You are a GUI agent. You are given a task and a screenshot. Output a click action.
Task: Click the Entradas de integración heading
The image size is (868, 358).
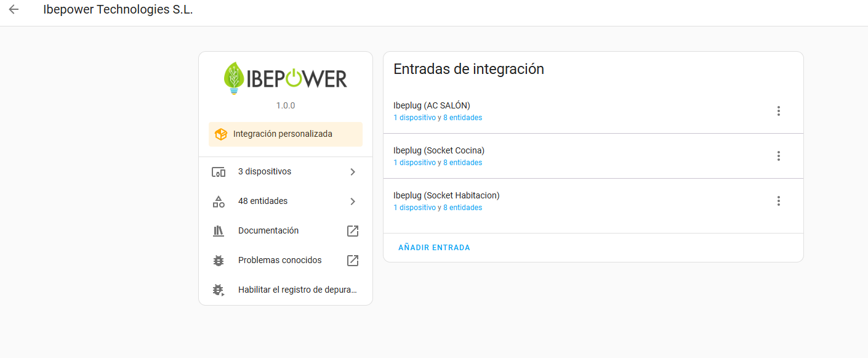point(468,69)
